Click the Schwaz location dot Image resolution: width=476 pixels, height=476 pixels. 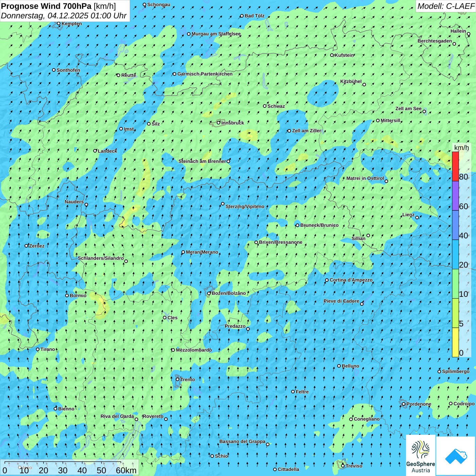pos(265,106)
